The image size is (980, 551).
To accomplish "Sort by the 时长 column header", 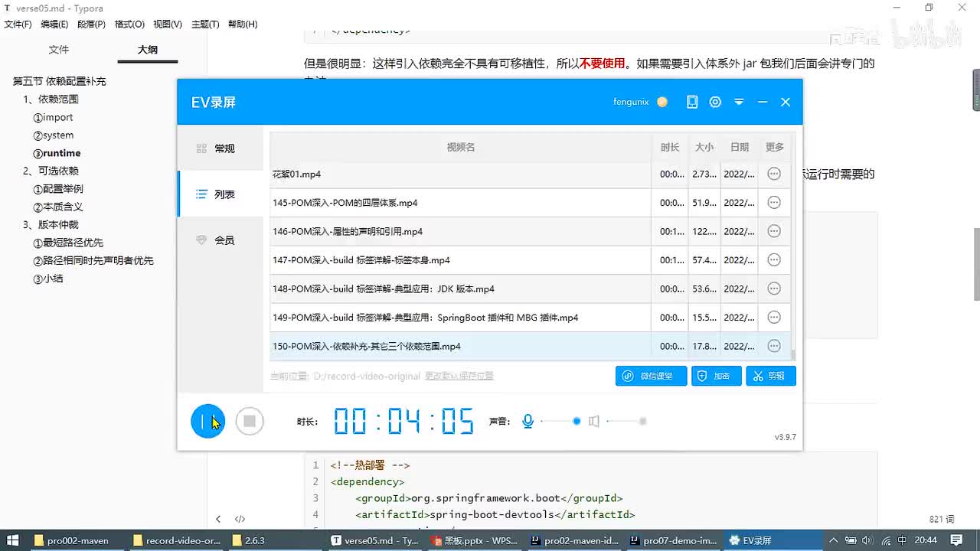I will click(670, 147).
